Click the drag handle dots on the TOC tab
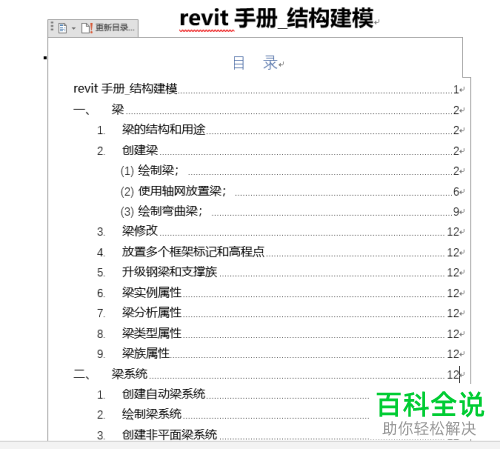 coord(52,26)
